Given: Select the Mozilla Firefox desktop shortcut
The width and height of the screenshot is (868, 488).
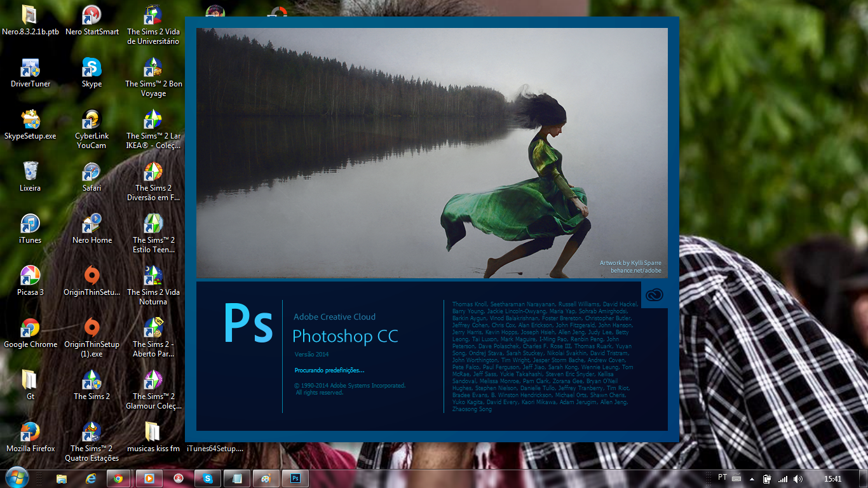Looking at the screenshot, I should (30, 437).
